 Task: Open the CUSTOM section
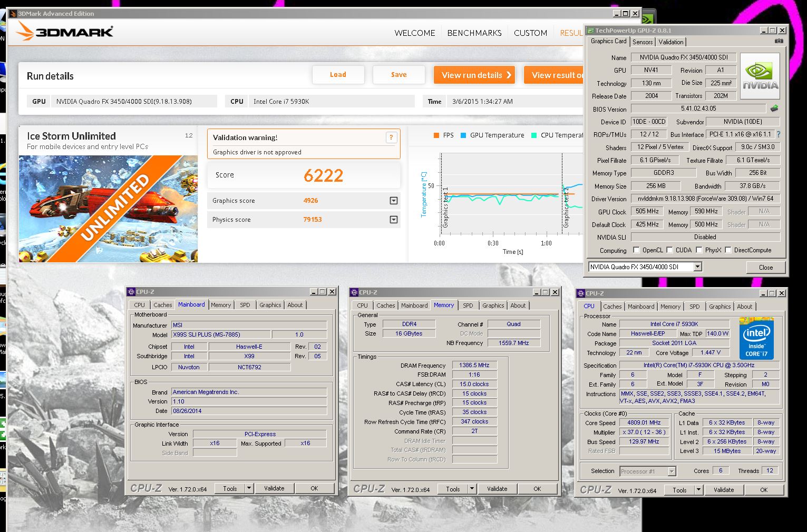(530, 33)
